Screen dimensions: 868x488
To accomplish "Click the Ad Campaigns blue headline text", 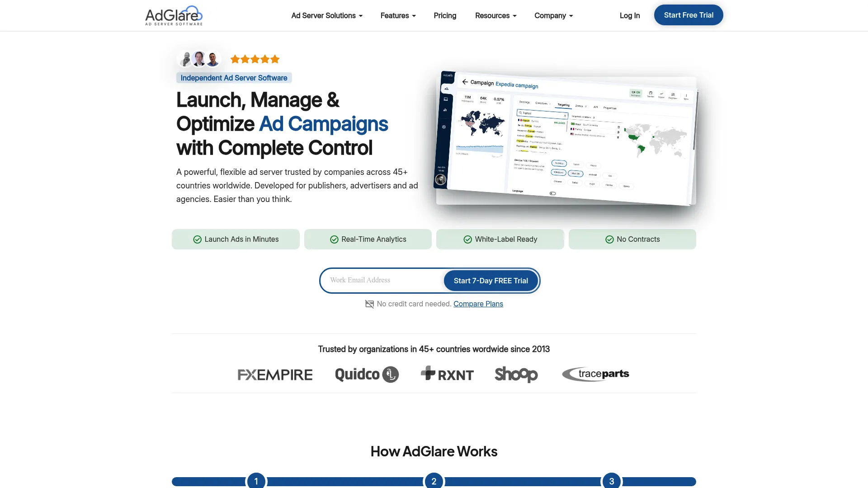I will (x=323, y=124).
